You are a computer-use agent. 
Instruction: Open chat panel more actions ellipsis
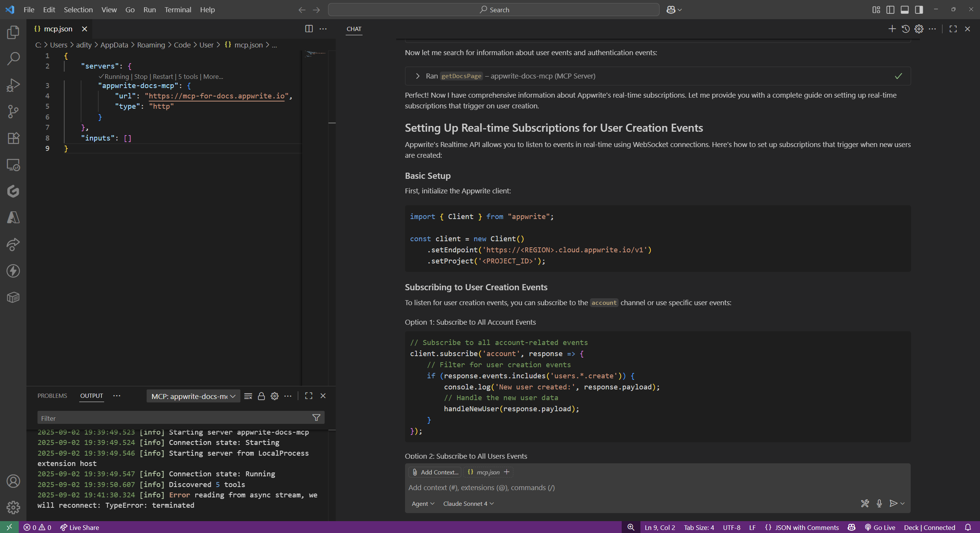(932, 29)
